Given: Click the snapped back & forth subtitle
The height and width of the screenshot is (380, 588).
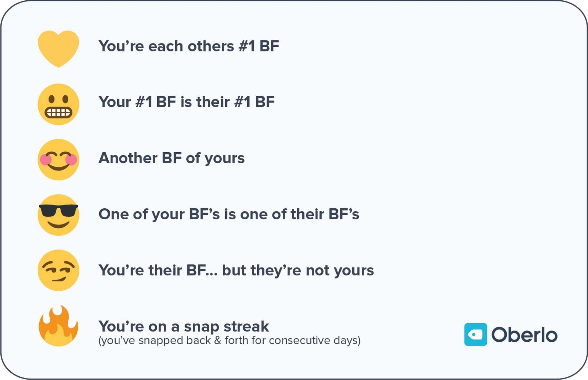Looking at the screenshot, I should pyautogui.click(x=229, y=340).
